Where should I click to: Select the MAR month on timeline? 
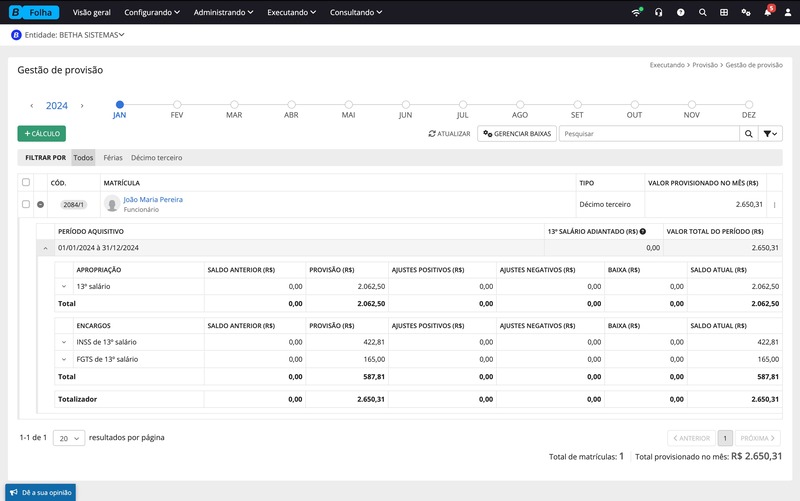(234, 104)
